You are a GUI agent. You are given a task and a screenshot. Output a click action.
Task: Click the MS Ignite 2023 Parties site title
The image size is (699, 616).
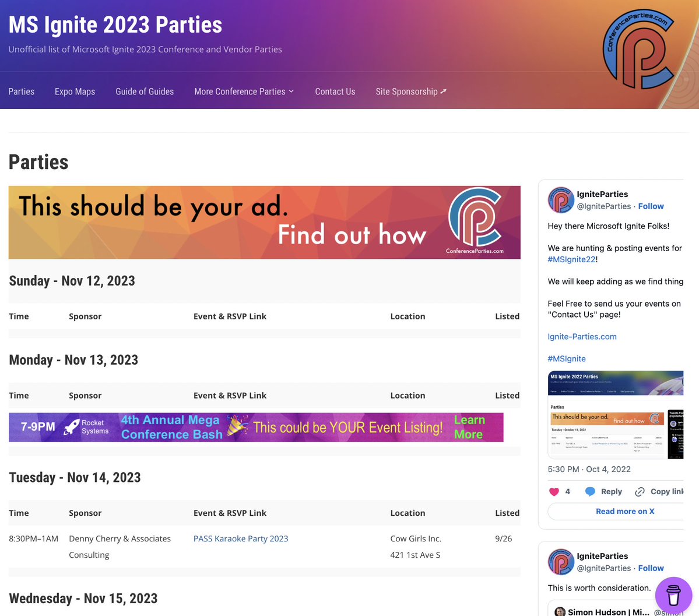coord(115,24)
